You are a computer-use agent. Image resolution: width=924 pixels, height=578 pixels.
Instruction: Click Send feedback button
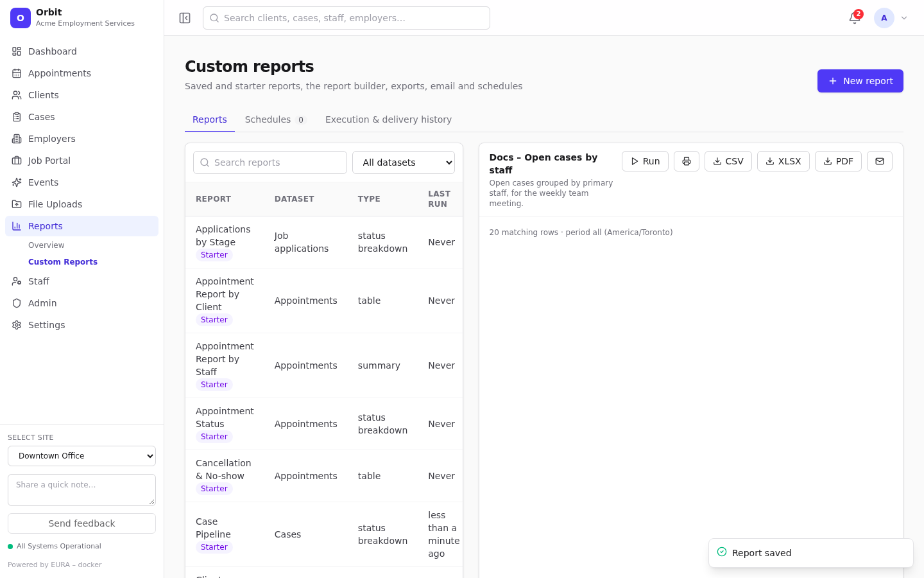pyautogui.click(x=82, y=523)
